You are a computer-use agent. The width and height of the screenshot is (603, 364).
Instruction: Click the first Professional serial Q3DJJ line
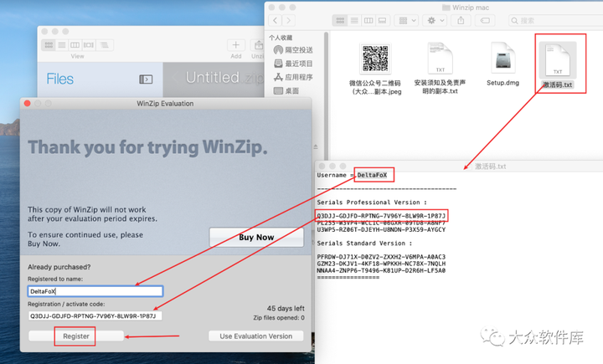(381, 216)
